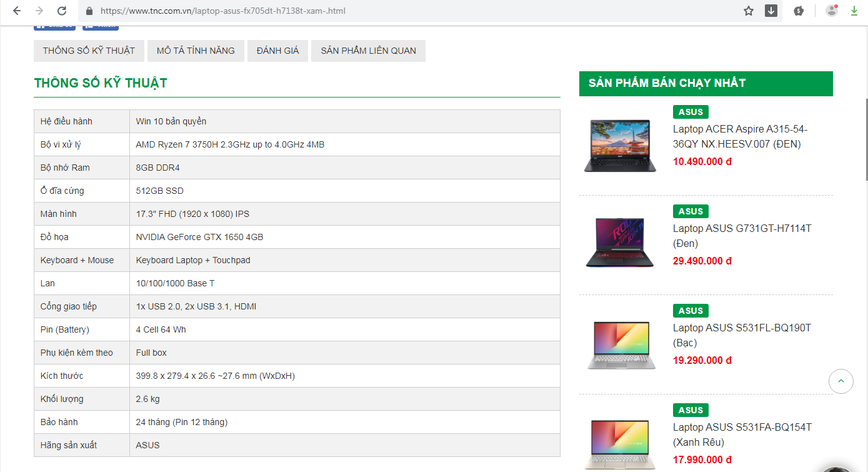Jump to top with the round chevron button
Image resolution: width=868 pixels, height=472 pixels.
[x=841, y=381]
